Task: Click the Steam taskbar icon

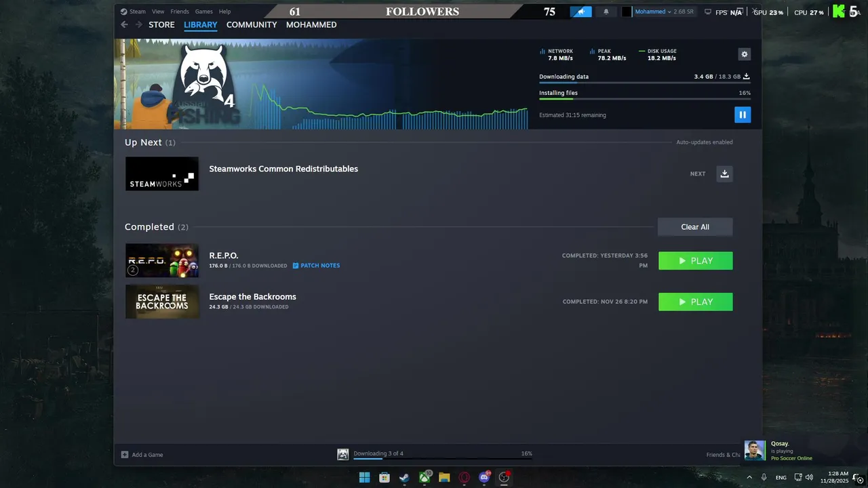Action: click(x=404, y=477)
